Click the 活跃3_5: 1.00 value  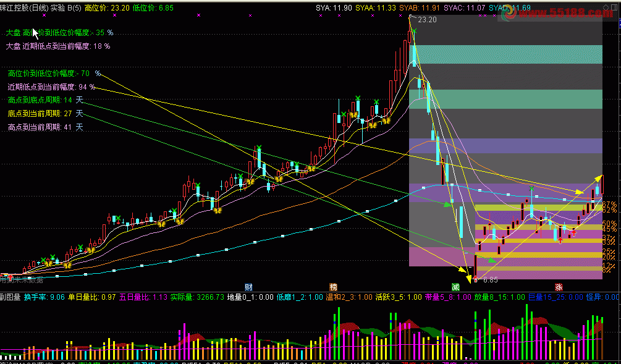point(399,297)
